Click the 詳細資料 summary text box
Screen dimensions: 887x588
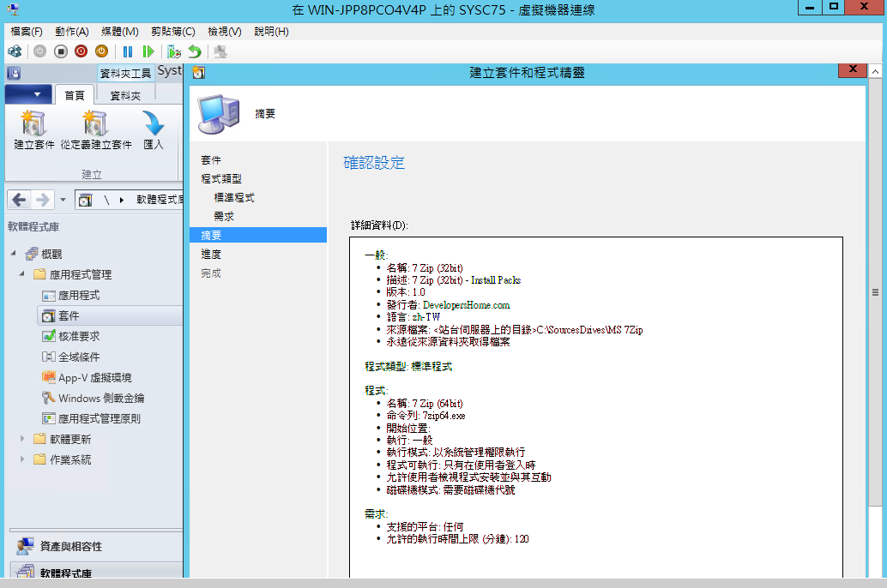[x=595, y=407]
